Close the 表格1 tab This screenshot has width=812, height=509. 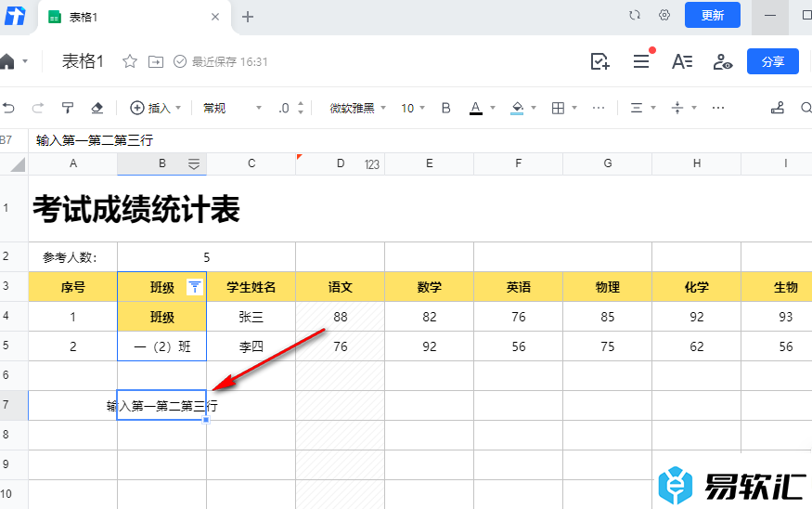(x=215, y=17)
